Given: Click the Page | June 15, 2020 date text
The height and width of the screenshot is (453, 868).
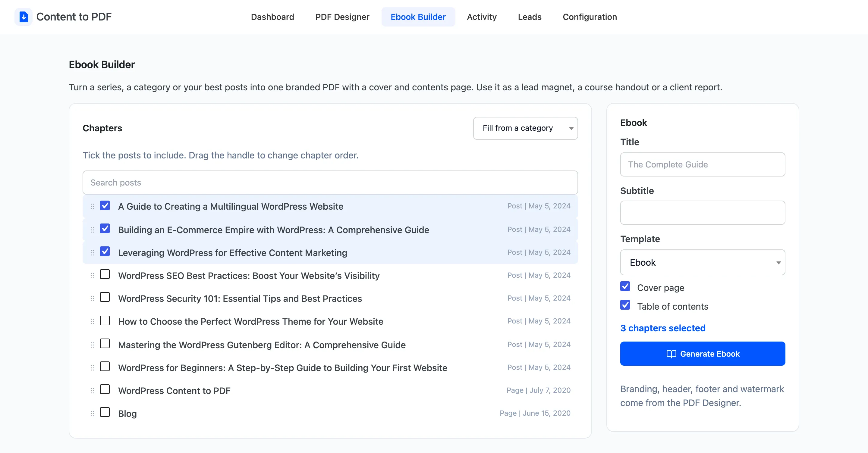Looking at the screenshot, I should click(x=535, y=413).
